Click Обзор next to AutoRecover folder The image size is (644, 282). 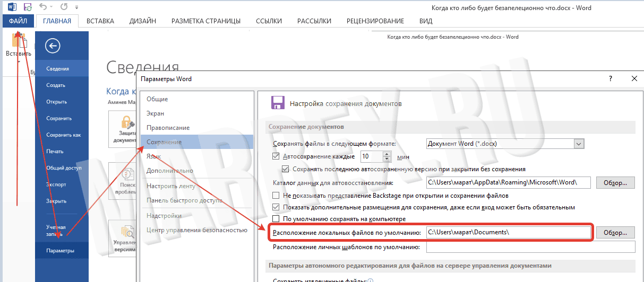(x=615, y=183)
